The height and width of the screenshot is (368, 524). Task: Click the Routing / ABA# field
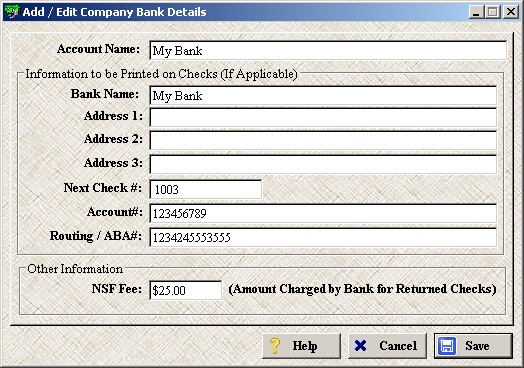pyautogui.click(x=323, y=237)
